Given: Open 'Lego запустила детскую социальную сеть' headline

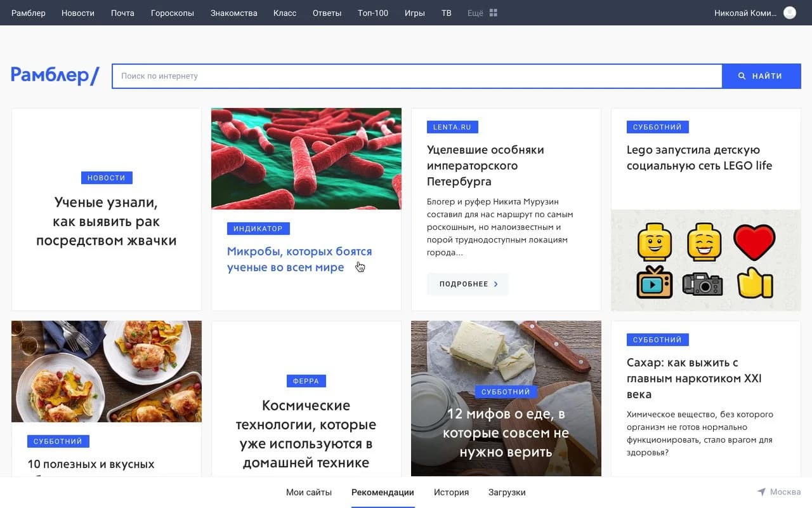Looking at the screenshot, I should tap(700, 157).
